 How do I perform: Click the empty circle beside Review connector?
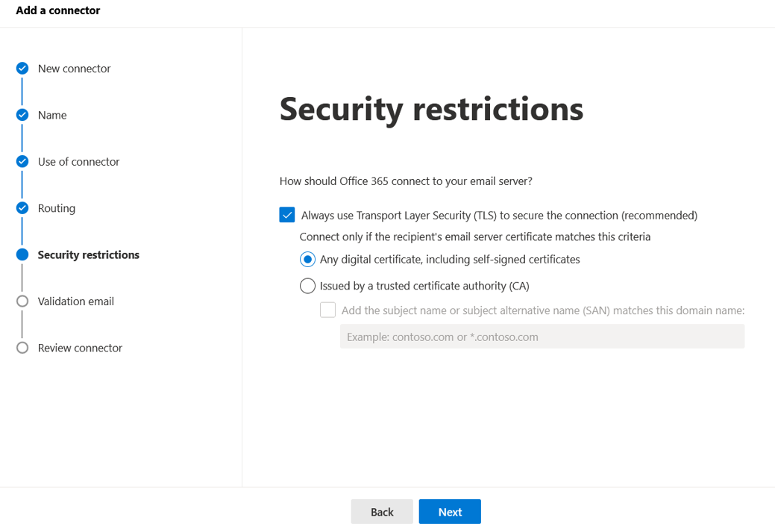[x=22, y=348]
